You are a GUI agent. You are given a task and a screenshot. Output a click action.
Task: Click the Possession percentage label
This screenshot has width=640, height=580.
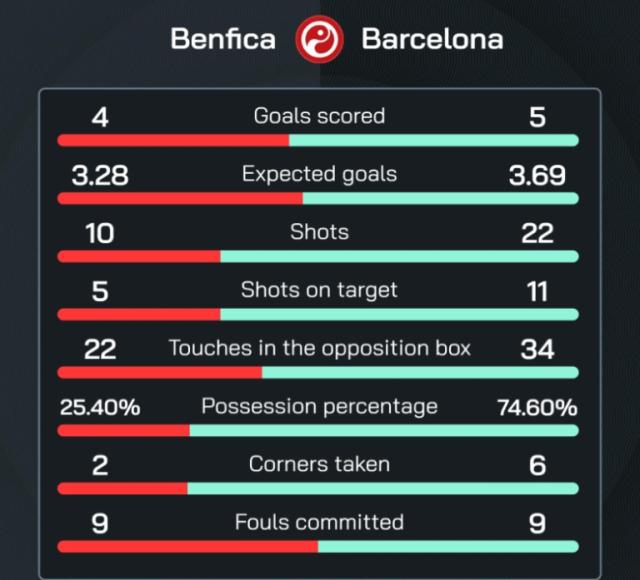point(319,406)
